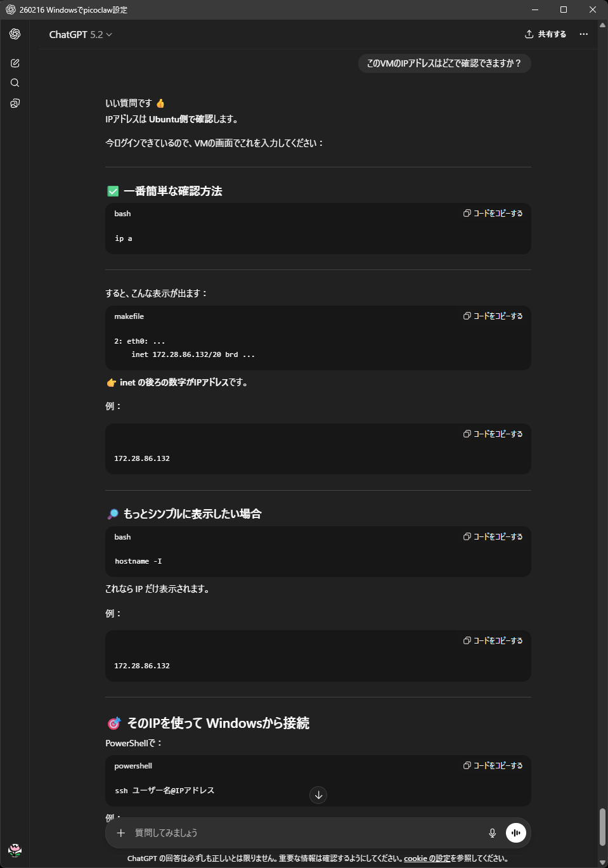Image resolution: width=608 pixels, height=868 pixels.
Task: Copy the "ip a" bash code block
Action: [493, 214]
